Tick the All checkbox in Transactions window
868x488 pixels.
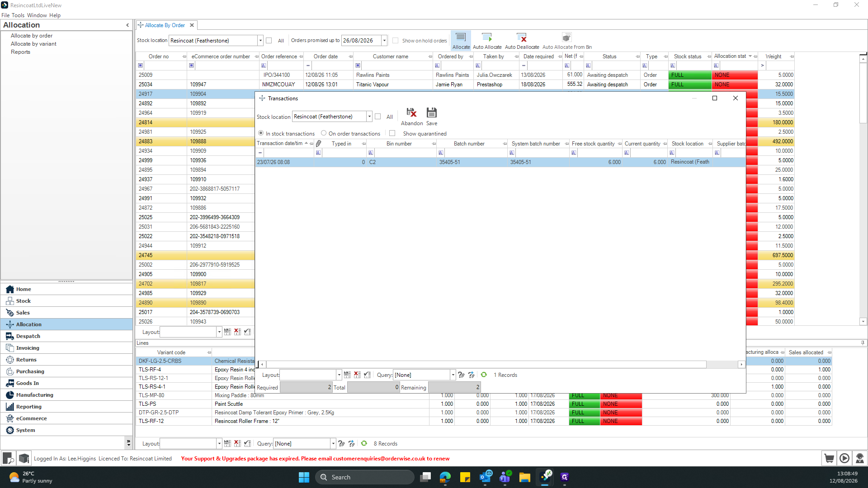click(378, 116)
